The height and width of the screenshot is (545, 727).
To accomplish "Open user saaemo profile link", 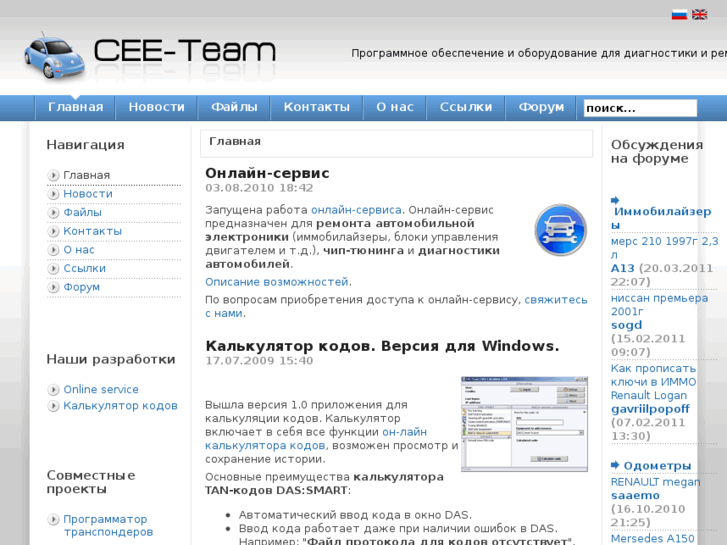I will (x=635, y=496).
